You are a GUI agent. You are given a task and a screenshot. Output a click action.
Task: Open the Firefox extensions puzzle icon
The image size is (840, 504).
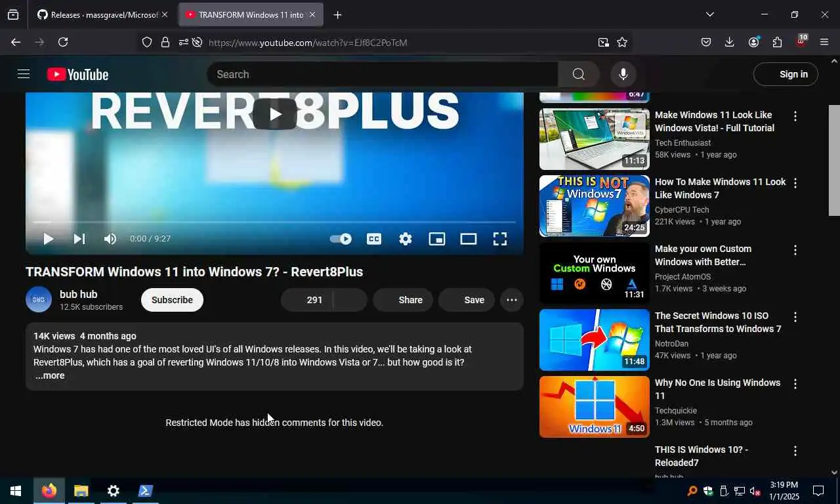[777, 42]
